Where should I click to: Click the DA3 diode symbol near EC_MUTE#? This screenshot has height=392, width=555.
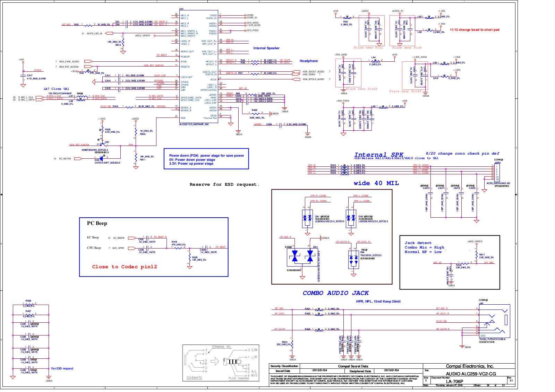tap(101, 159)
